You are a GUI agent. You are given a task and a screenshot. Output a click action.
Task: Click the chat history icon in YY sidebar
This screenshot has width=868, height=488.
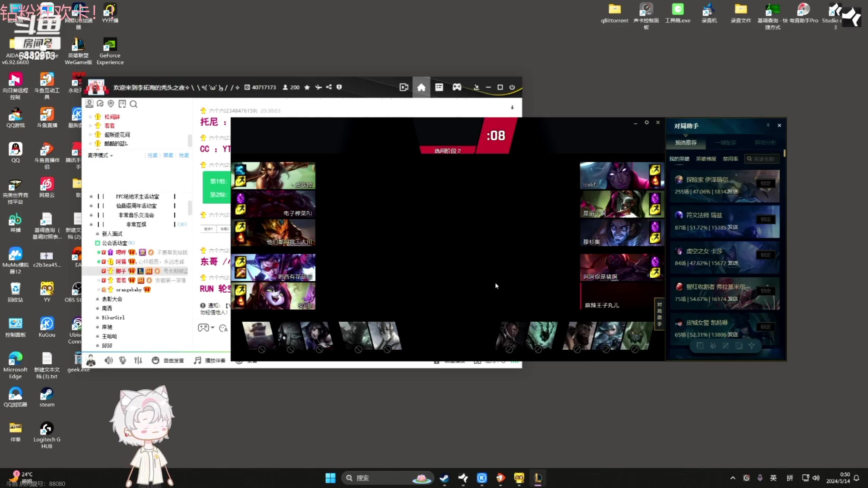pyautogui.click(x=122, y=104)
